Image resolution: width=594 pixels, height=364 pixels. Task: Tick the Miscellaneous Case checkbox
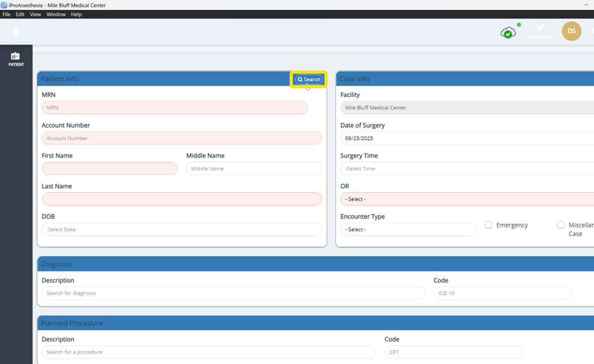561,225
